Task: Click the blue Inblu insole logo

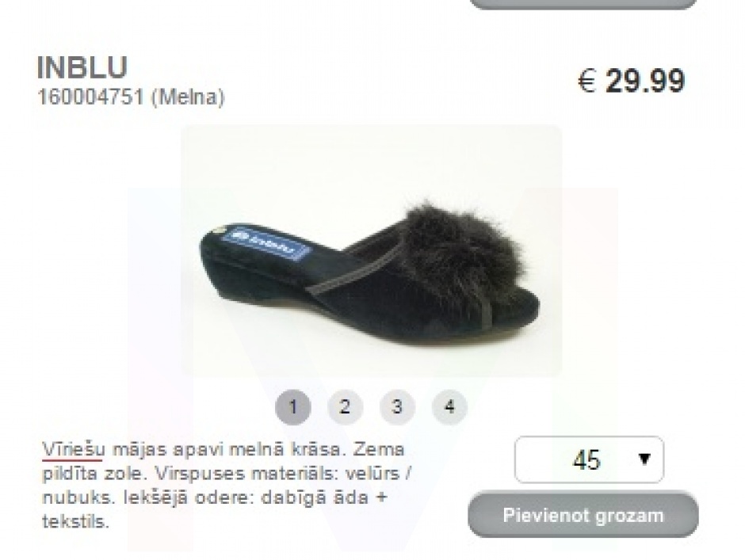Action: (267, 245)
